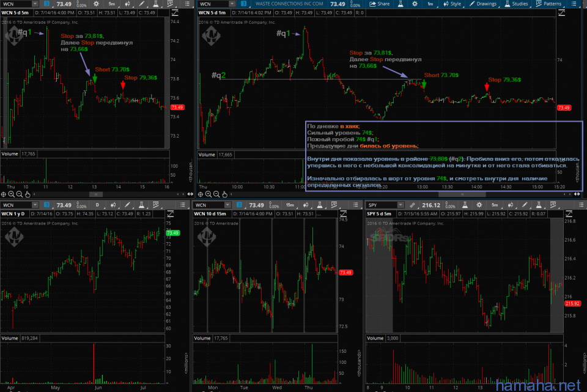This screenshot has height=392, width=587.
Task: Click the SPY symbol input field
Action: 382,205
